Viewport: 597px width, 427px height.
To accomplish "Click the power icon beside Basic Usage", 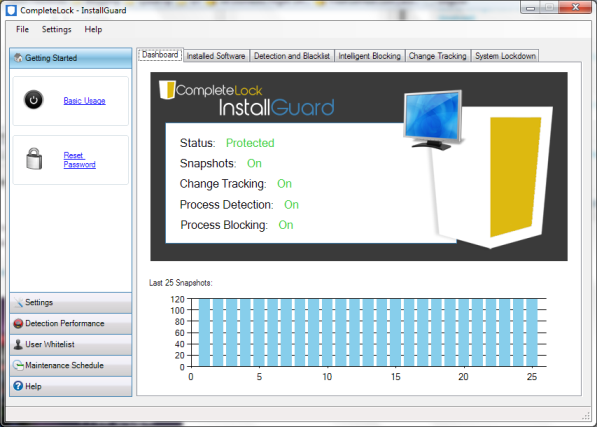I will [34, 100].
